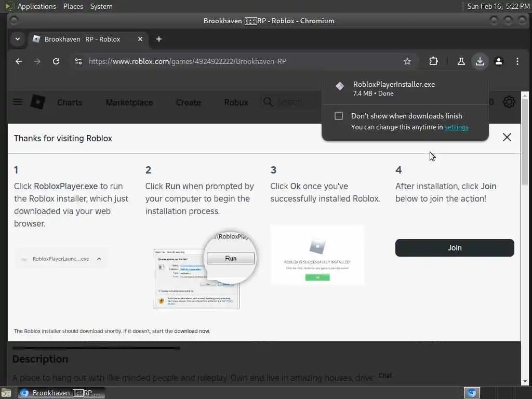
Task: Open the Places system menu
Action: 73,6
